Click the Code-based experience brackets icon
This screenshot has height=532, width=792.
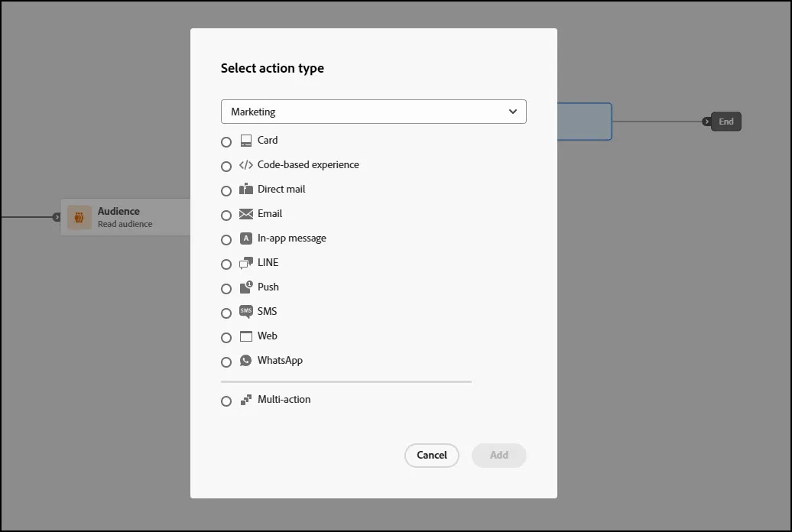[x=246, y=164]
